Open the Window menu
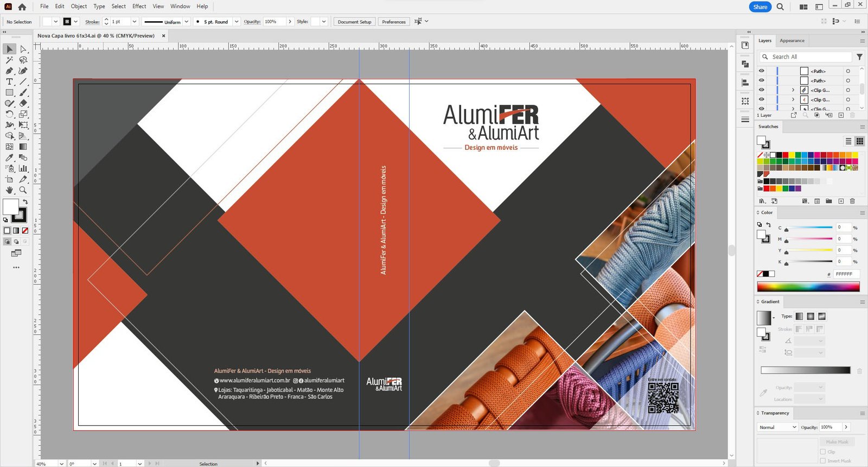 180,7
